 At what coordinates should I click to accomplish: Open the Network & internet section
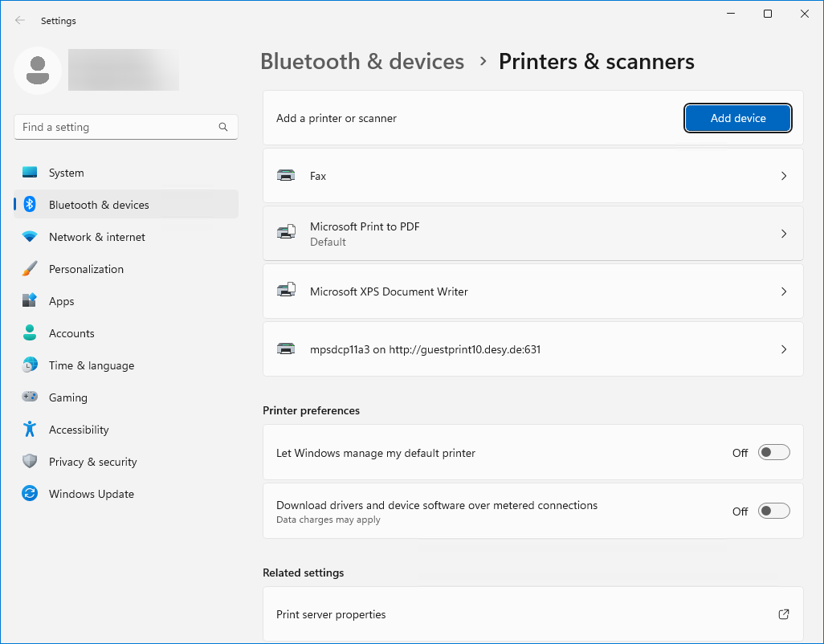point(96,237)
